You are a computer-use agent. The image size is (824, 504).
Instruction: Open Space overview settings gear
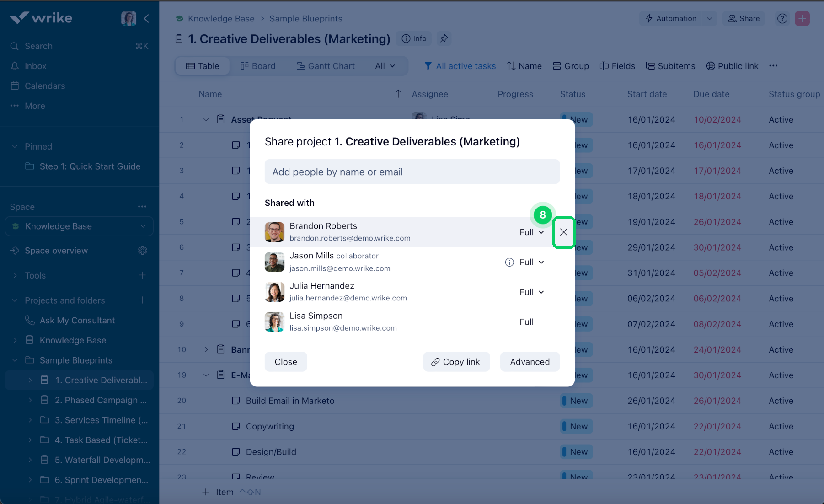(x=143, y=251)
